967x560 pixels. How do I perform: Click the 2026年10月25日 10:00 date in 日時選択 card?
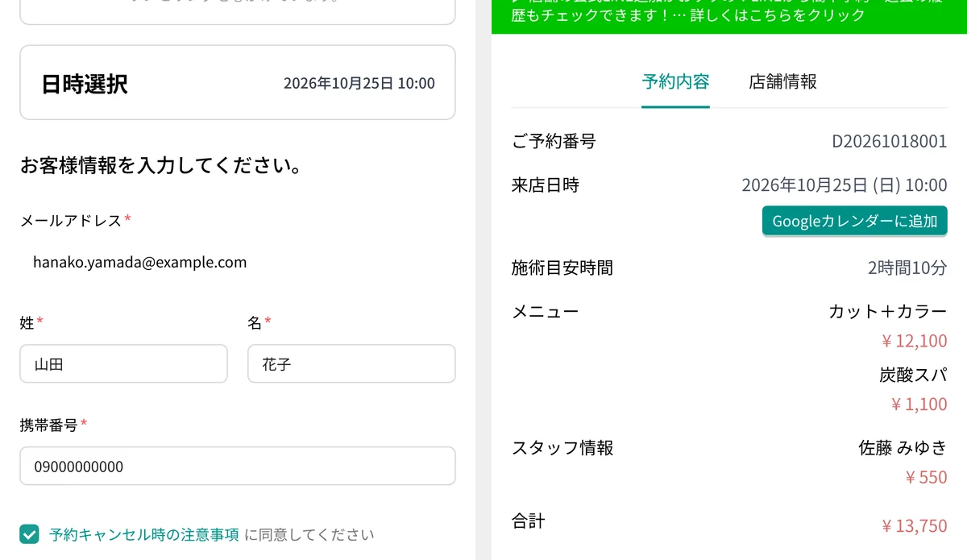pyautogui.click(x=359, y=83)
